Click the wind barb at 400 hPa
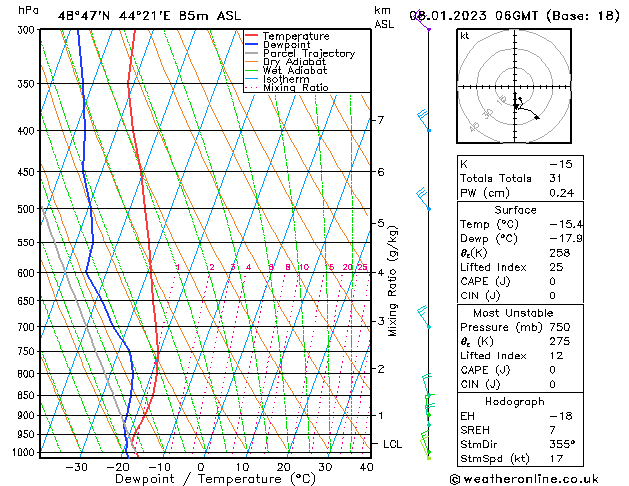Screen dimensions: 629x486 (x=424, y=120)
